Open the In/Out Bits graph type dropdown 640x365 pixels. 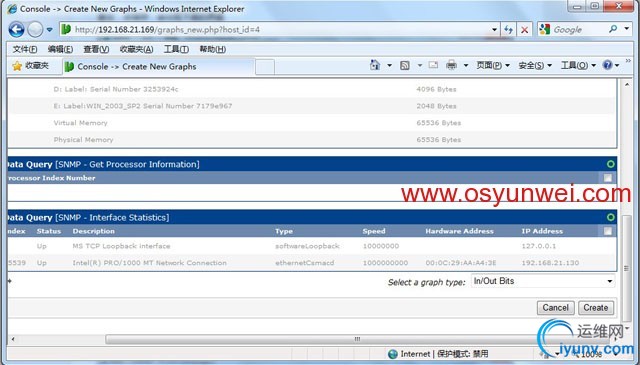point(542,281)
